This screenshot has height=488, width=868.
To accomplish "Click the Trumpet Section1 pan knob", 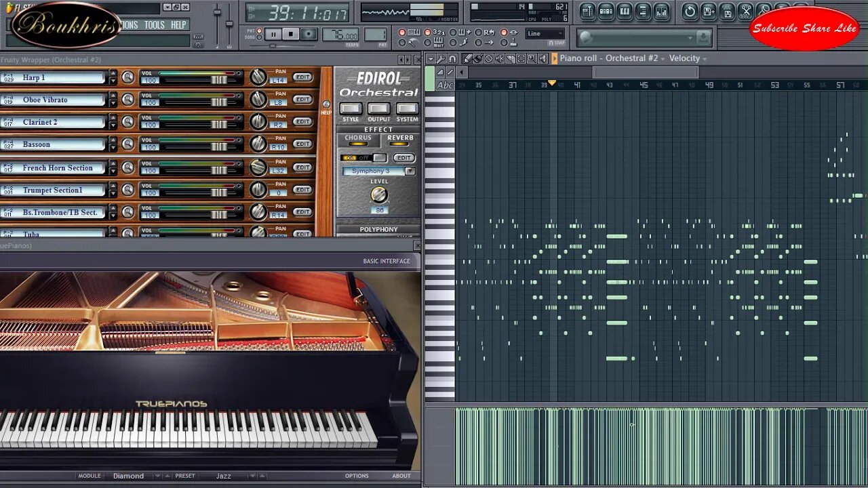I will click(x=258, y=190).
